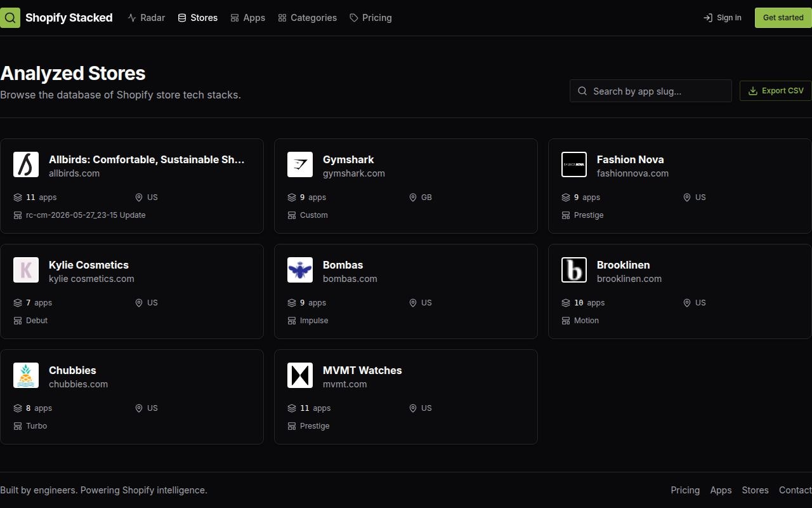Screen dimensions: 812x508
Task: Open the Radar nav item
Action: pos(147,18)
